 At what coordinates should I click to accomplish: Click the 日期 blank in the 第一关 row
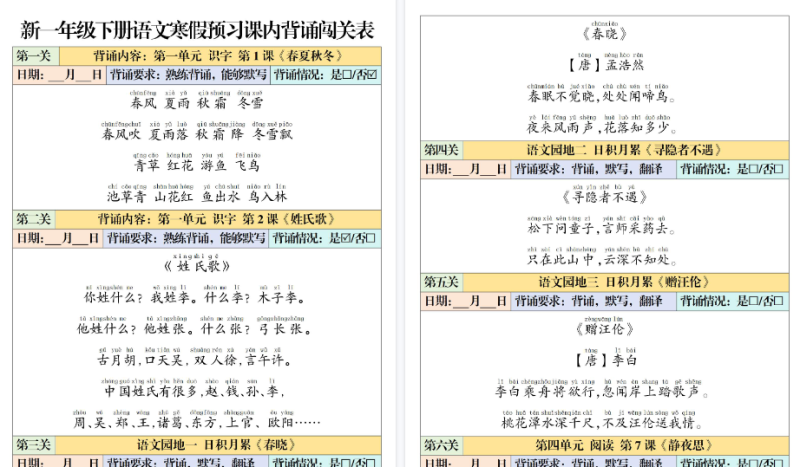coord(60,75)
